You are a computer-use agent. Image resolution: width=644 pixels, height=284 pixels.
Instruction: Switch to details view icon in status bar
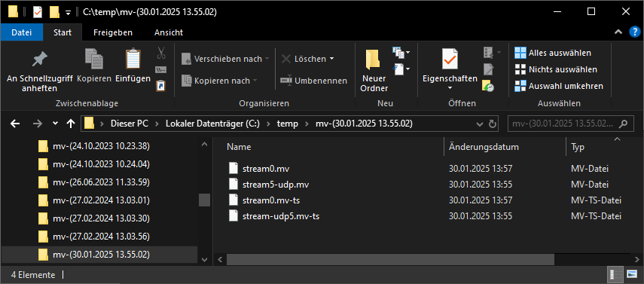point(615,274)
